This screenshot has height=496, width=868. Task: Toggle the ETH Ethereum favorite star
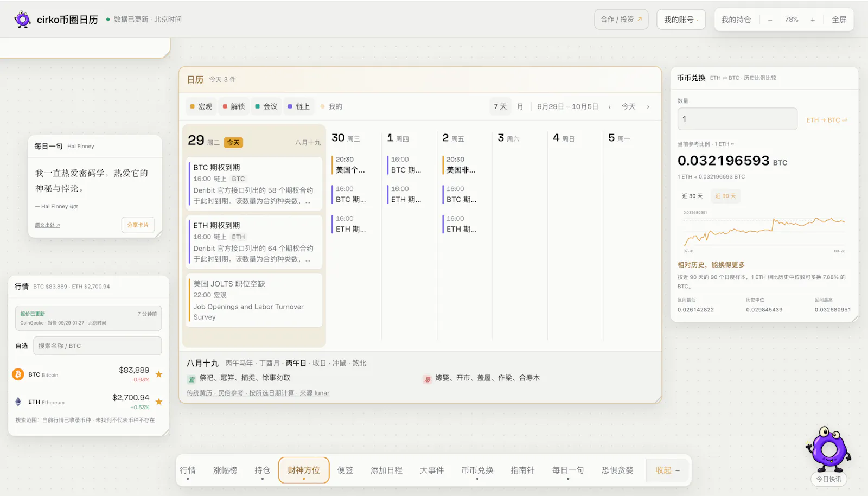pos(159,402)
